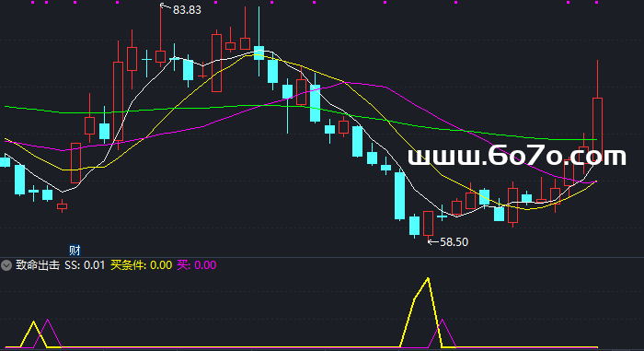
Task: Click the 83.83 high price label
Action: click(188, 10)
